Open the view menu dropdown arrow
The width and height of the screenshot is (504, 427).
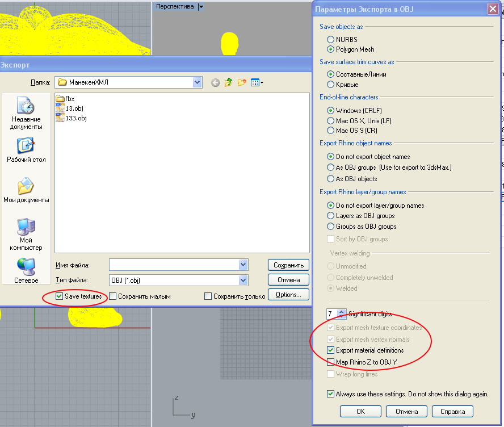tap(262, 83)
